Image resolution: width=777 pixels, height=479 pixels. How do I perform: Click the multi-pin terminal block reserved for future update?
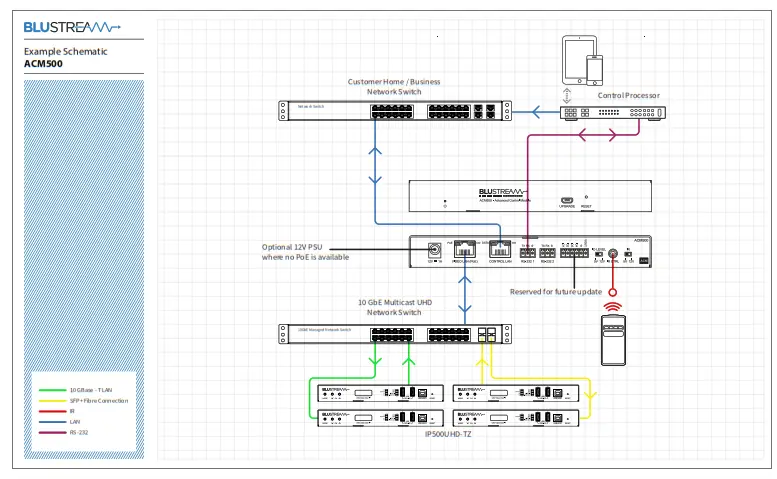point(574,253)
